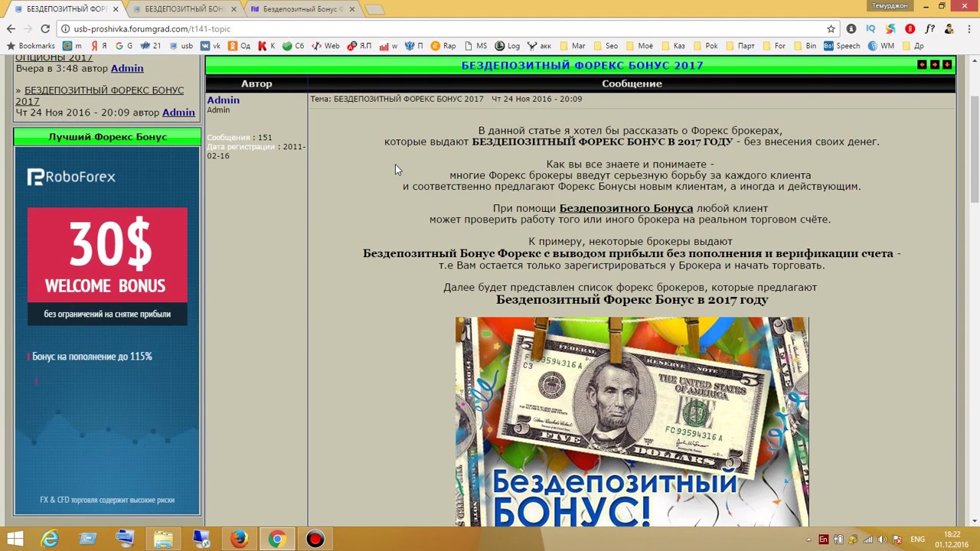Open the MS bookmark
Viewport: 980px width, 551px height.
(475, 46)
